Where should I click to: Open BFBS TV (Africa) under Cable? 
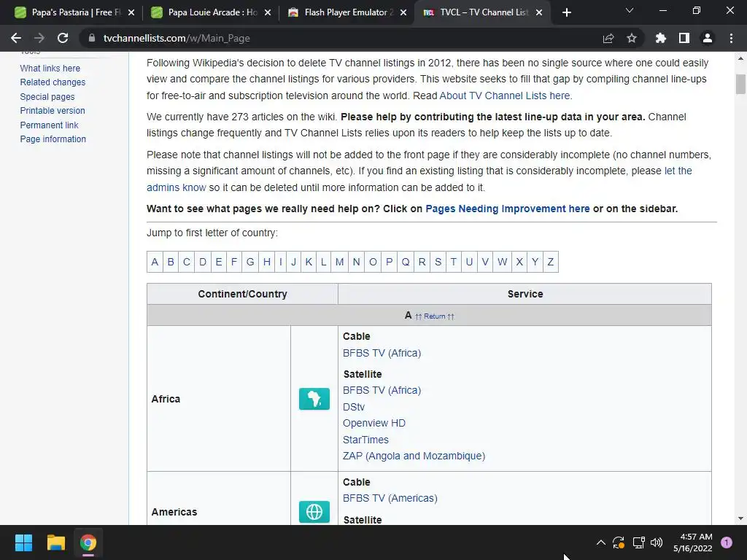[382, 353]
